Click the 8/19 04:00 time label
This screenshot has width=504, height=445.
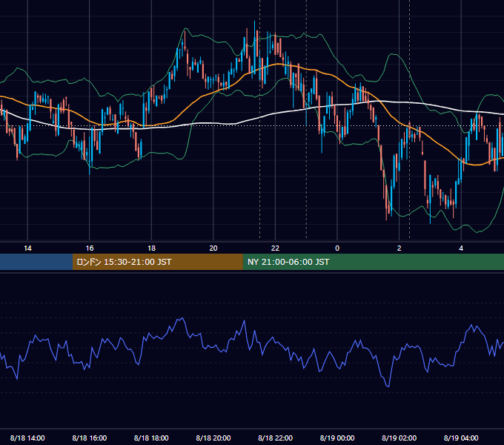coord(461,438)
